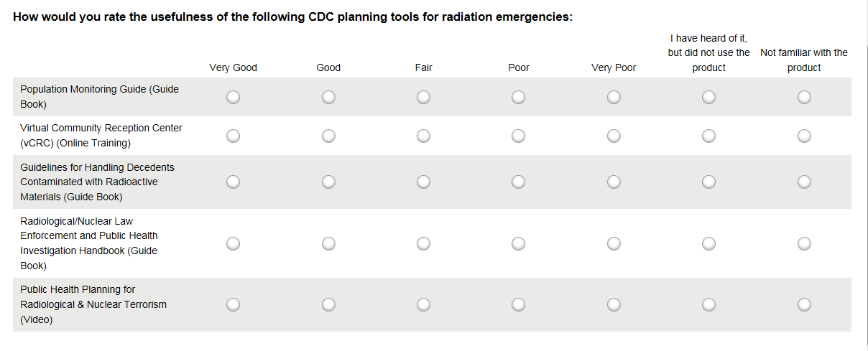The height and width of the screenshot is (351, 868).
Task: Rate Law Enforcement Investigation Handbook Very Good
Action: [233, 244]
